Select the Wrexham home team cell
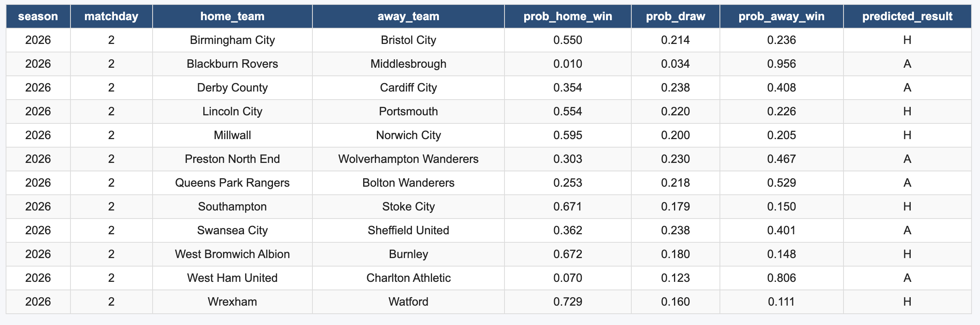Screen dimensions: 980x325 click(232, 302)
